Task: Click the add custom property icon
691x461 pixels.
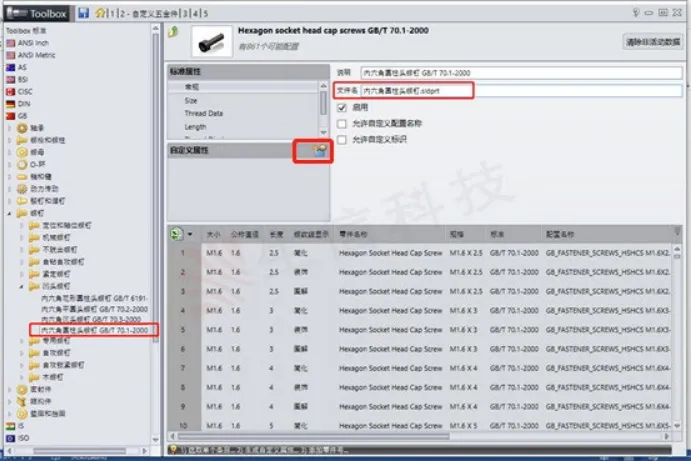Action: click(318, 150)
